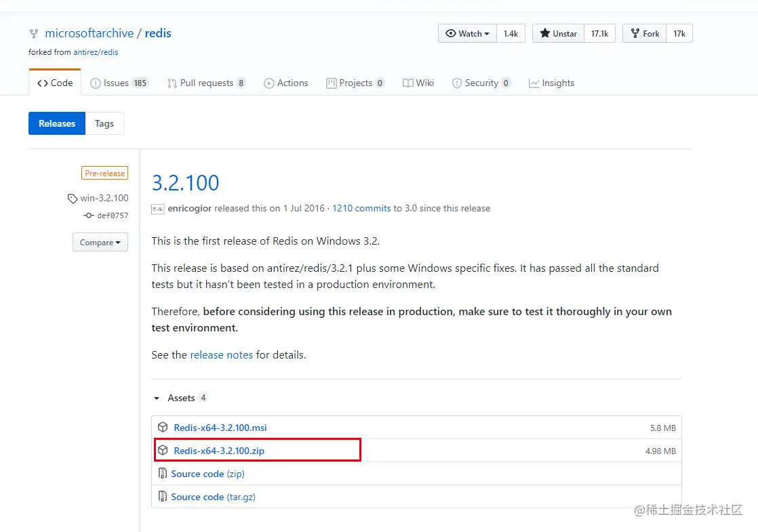The image size is (758, 532).
Task: Click the fork icon beside microsoftarchive
Action: (x=34, y=34)
